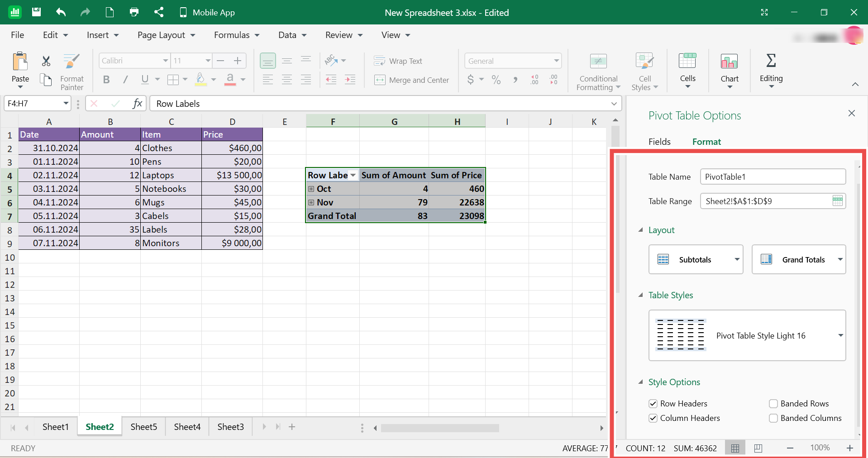Enable Banded Rows checkbox
Image resolution: width=868 pixels, height=458 pixels.
click(x=773, y=403)
